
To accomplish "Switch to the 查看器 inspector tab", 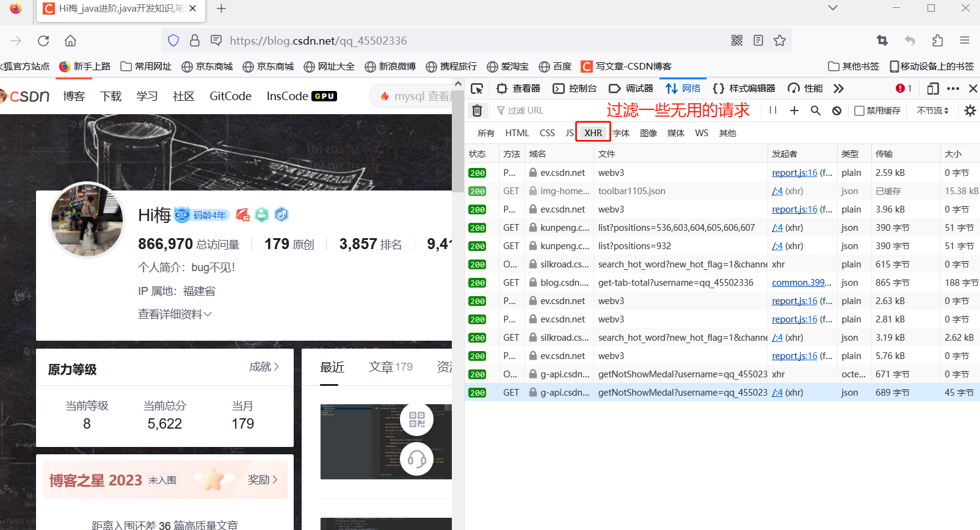I will (518, 89).
